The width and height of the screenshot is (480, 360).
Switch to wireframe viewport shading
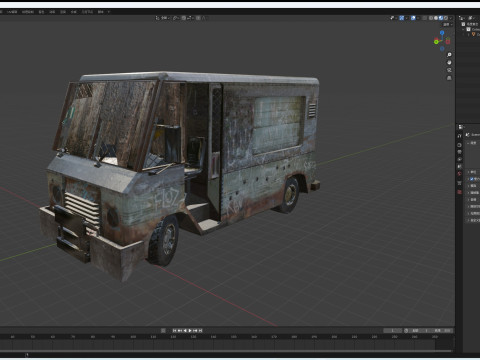tap(431, 18)
